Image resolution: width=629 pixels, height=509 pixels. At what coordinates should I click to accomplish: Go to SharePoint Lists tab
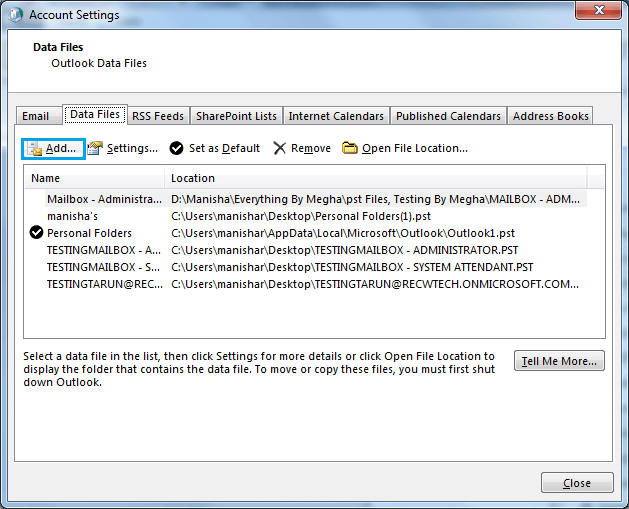coord(236,116)
